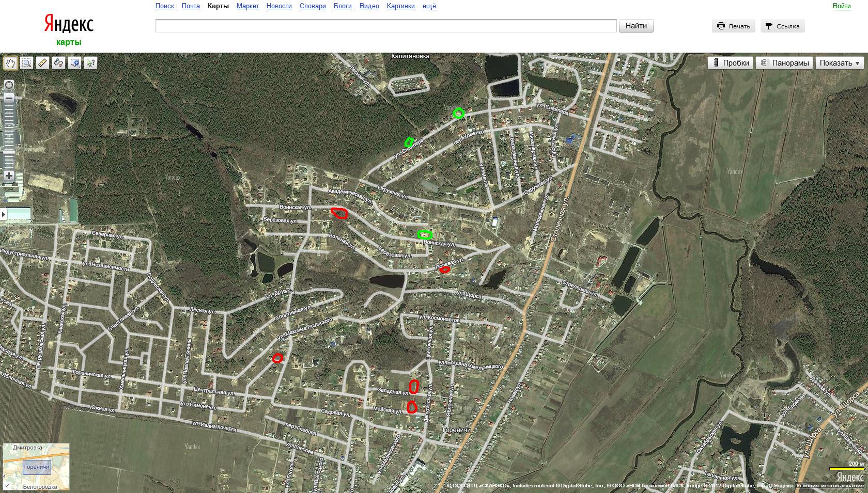Toggle the Пробки traffic layer

pos(731,63)
